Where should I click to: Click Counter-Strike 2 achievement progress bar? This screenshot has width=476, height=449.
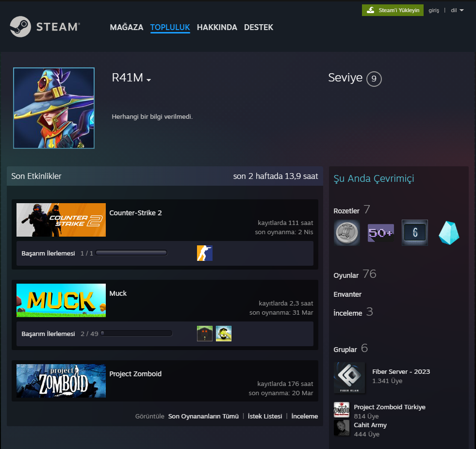click(131, 253)
